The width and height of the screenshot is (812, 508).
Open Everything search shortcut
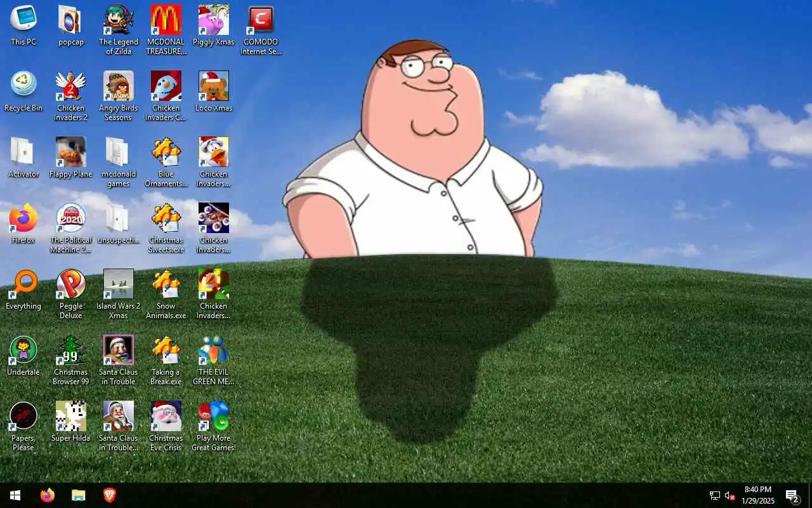coord(23,290)
